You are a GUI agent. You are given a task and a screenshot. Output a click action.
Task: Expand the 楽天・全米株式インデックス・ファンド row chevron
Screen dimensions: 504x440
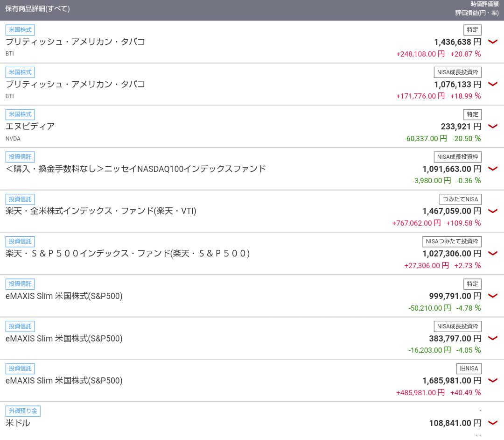493,211
